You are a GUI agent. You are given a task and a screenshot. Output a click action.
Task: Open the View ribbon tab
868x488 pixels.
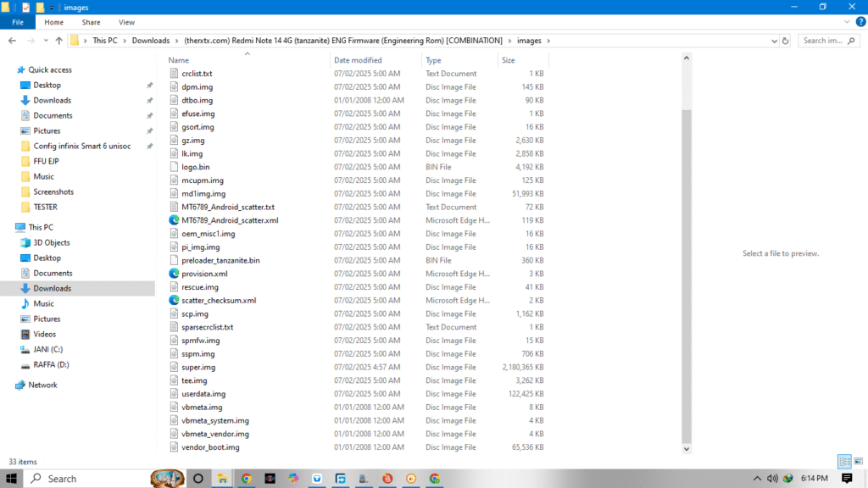tap(126, 22)
